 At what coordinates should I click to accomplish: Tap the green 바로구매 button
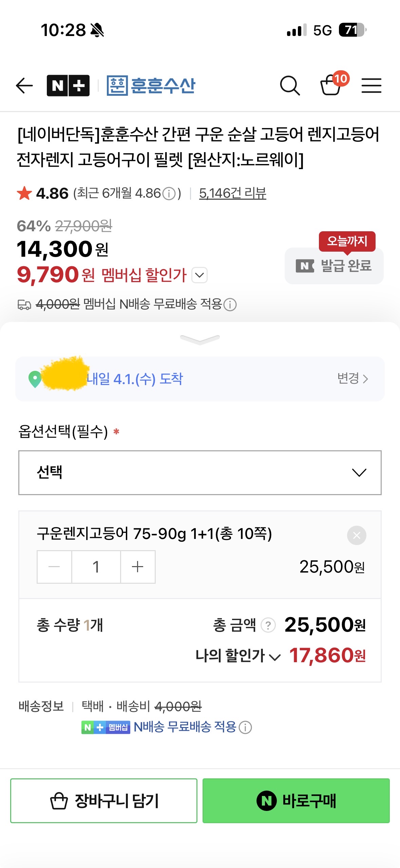coord(296,800)
